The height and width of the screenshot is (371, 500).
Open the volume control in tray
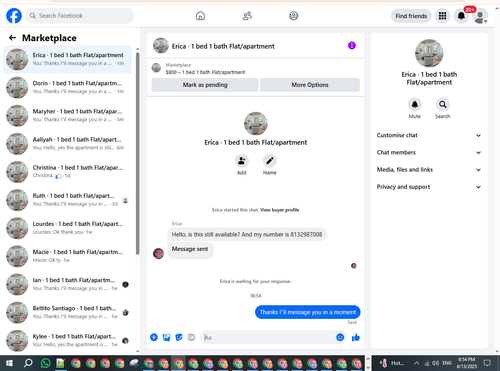[x=435, y=363]
